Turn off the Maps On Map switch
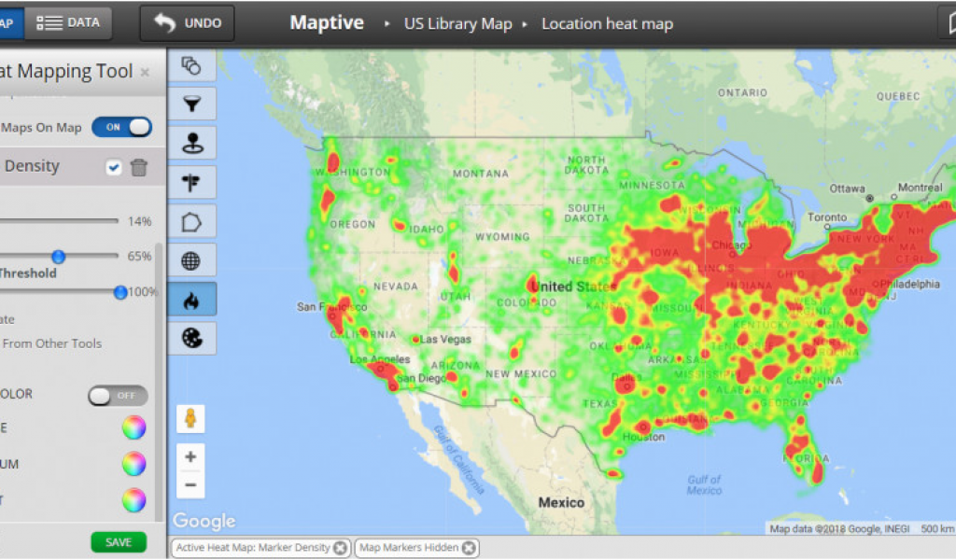 121,127
